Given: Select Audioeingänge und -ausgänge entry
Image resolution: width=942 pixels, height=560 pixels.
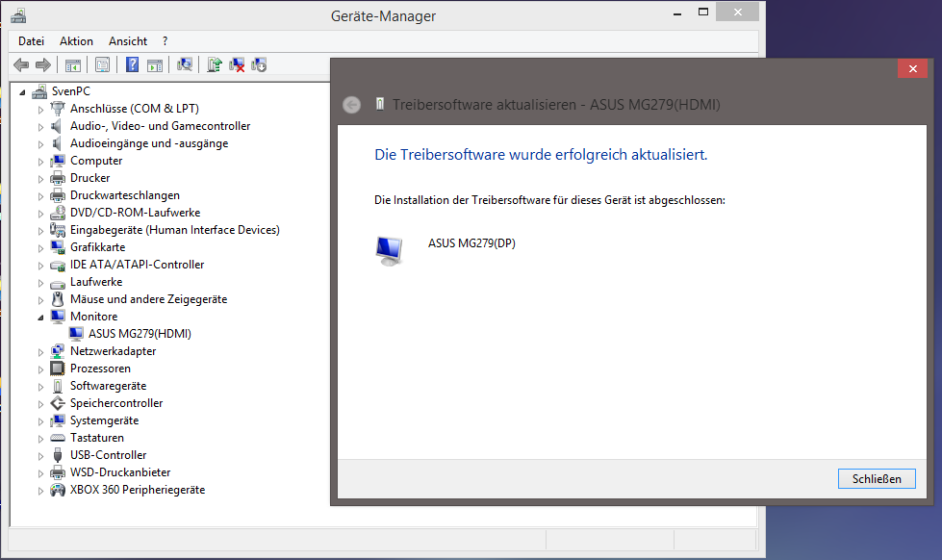Looking at the screenshot, I should tap(149, 143).
